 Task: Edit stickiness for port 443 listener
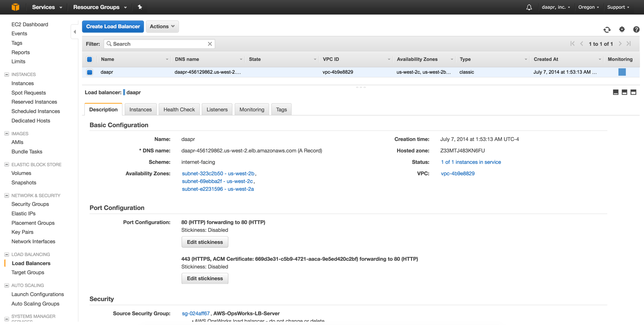205,278
